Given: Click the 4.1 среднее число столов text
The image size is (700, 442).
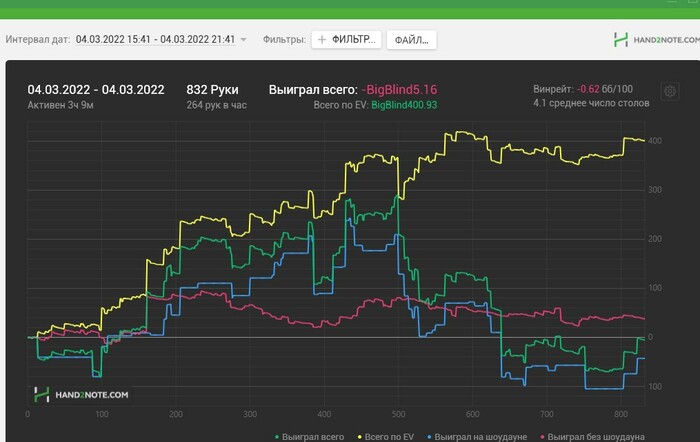Looking at the screenshot, I should (x=591, y=103).
